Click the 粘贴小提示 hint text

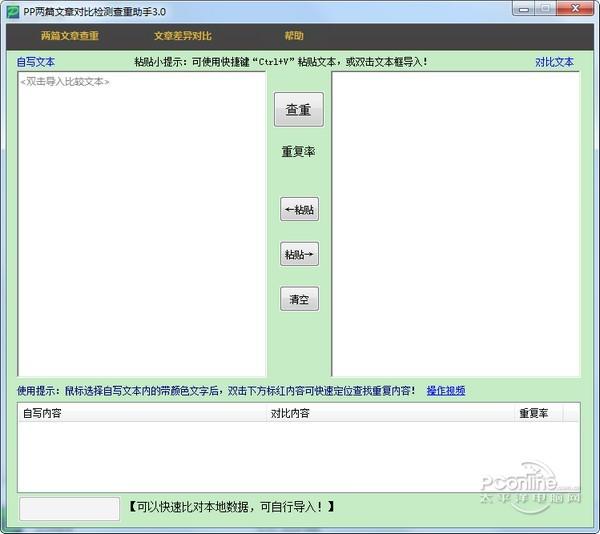point(281,62)
